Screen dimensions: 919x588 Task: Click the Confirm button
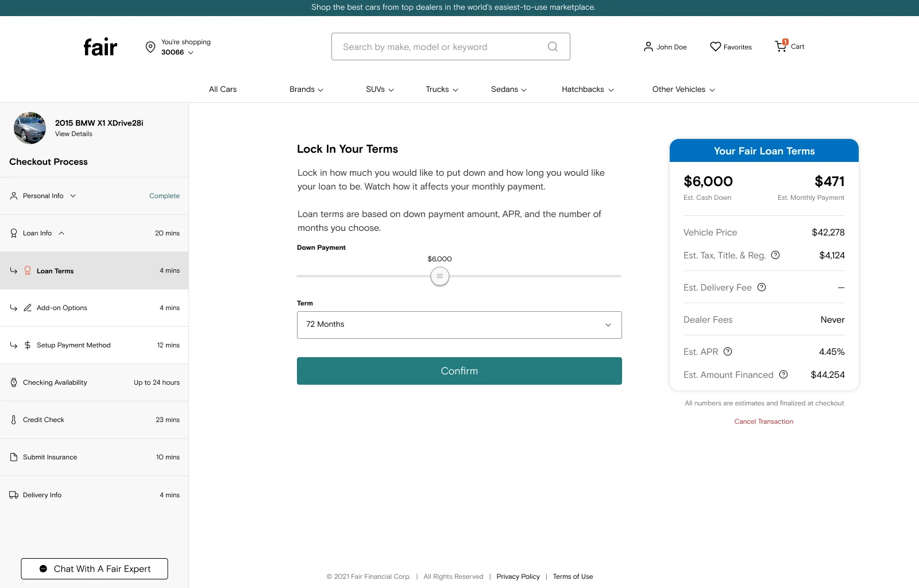coord(459,371)
